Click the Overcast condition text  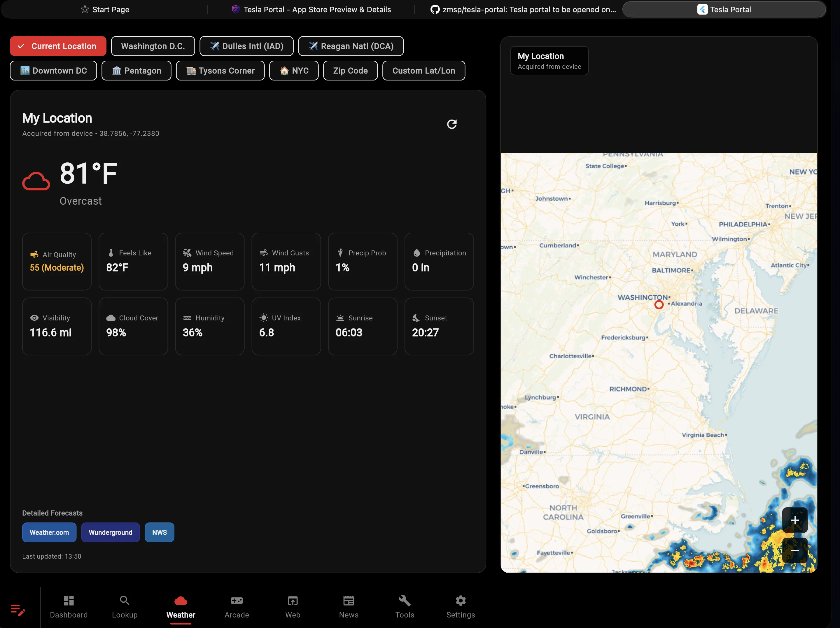coord(80,201)
